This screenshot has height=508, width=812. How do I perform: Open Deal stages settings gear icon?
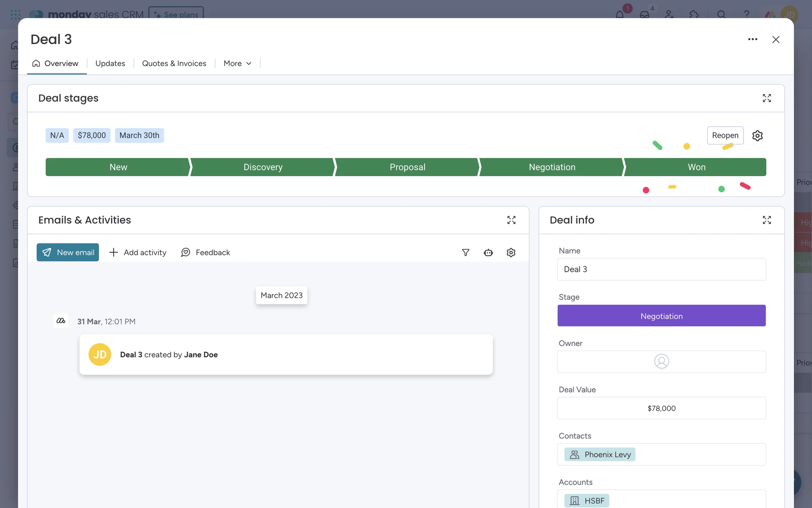(757, 135)
